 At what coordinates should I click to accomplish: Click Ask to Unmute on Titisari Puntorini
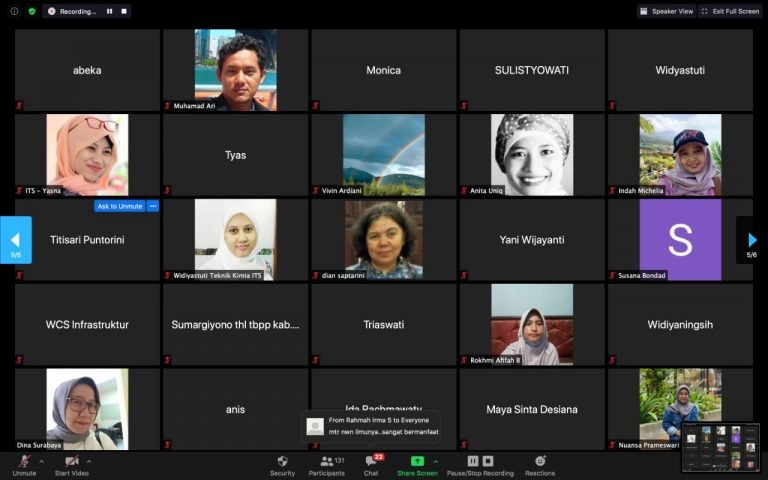[119, 206]
